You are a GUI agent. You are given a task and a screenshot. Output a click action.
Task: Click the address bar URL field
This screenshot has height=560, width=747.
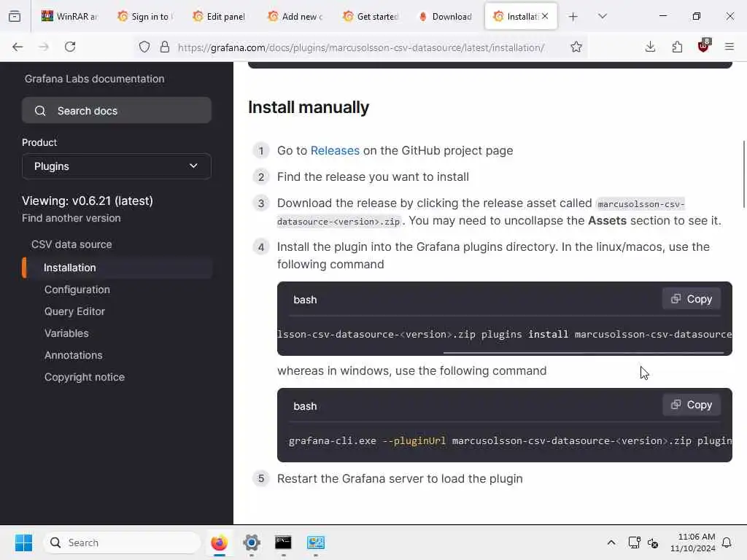click(x=360, y=47)
